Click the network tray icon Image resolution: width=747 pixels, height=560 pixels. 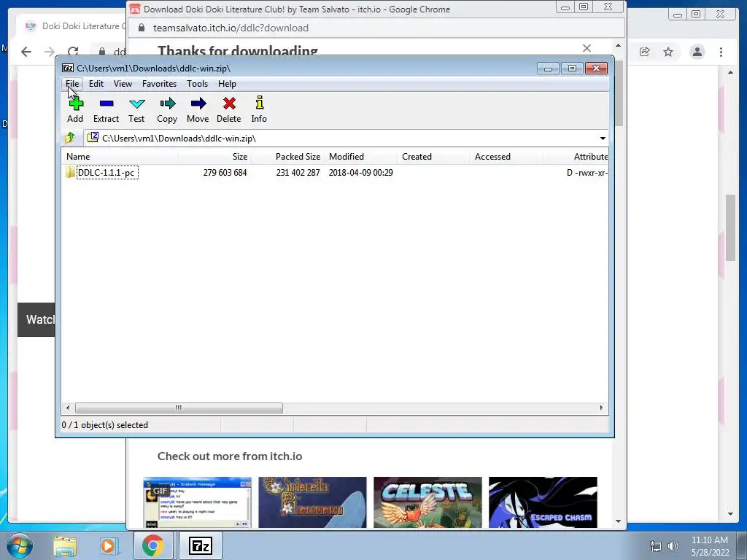point(656,546)
